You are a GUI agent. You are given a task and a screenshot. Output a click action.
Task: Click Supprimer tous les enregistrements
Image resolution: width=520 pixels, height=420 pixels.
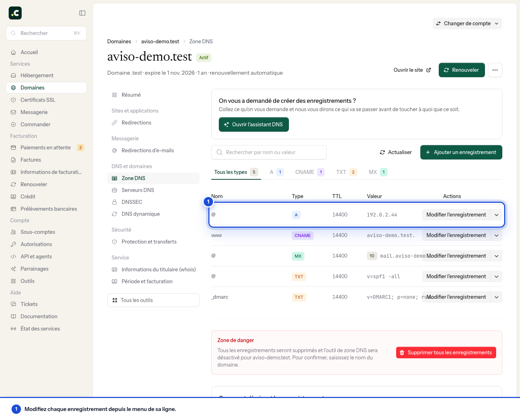click(x=446, y=353)
